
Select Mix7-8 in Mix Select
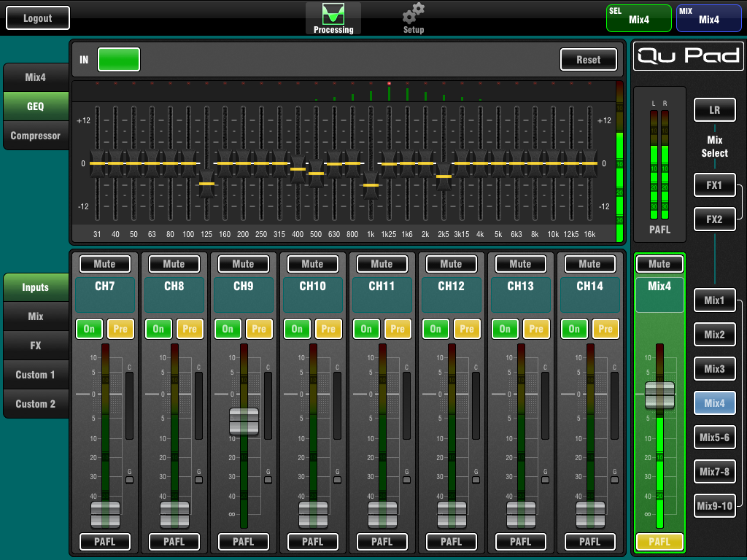pos(715,472)
